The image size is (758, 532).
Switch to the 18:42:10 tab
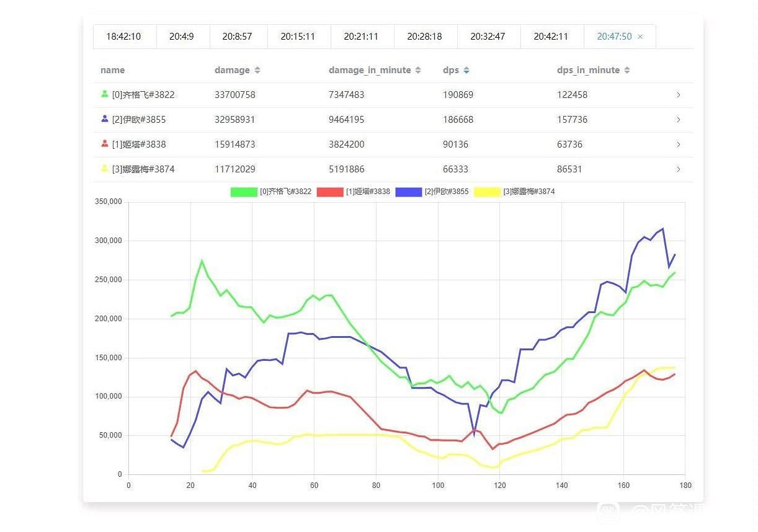coord(123,37)
